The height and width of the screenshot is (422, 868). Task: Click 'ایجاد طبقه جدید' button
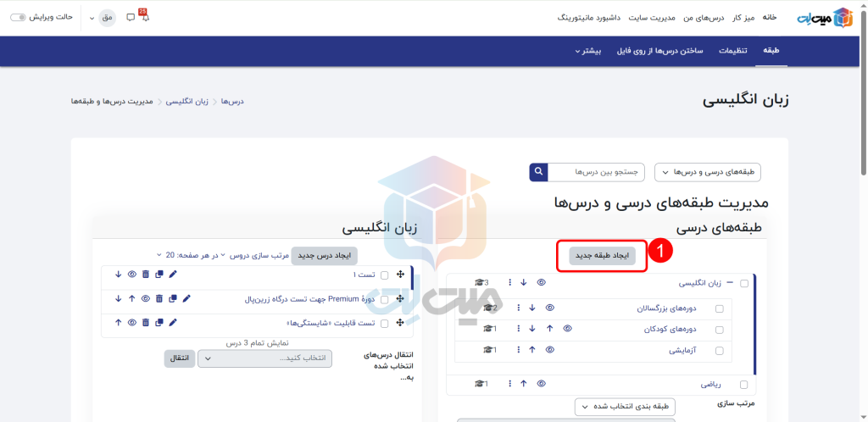tap(603, 256)
